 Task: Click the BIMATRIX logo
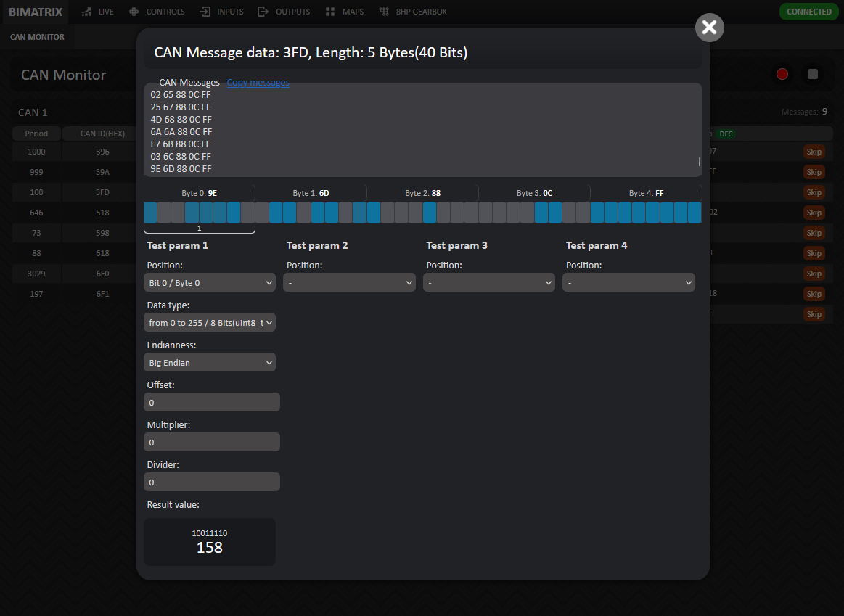click(36, 12)
